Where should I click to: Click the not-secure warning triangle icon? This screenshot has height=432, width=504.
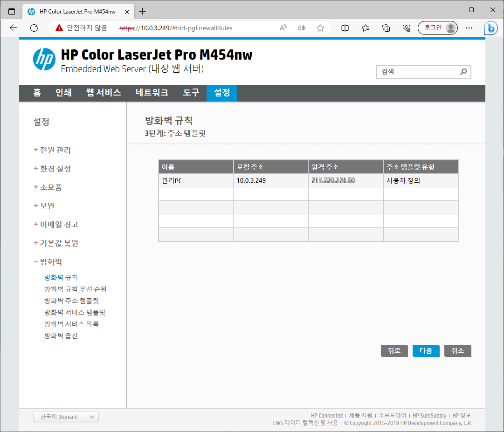click(59, 28)
